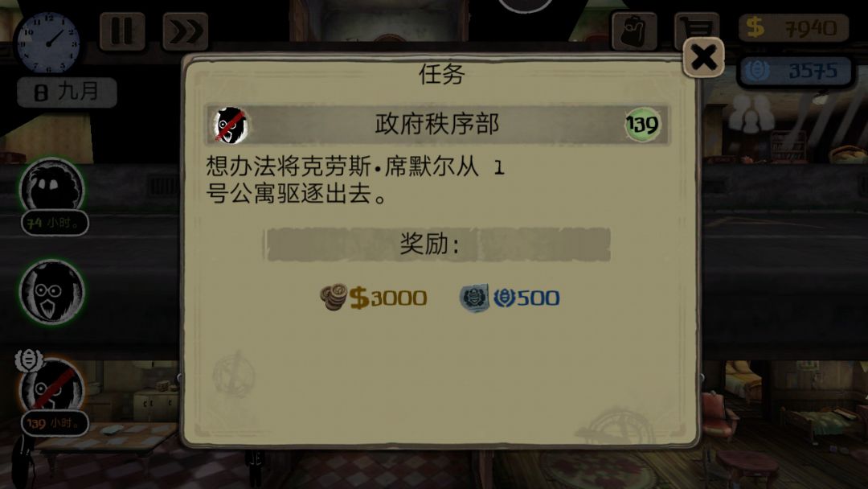Image resolution: width=868 pixels, height=489 pixels.
Task: Pause the game with pause button
Action: [x=122, y=31]
